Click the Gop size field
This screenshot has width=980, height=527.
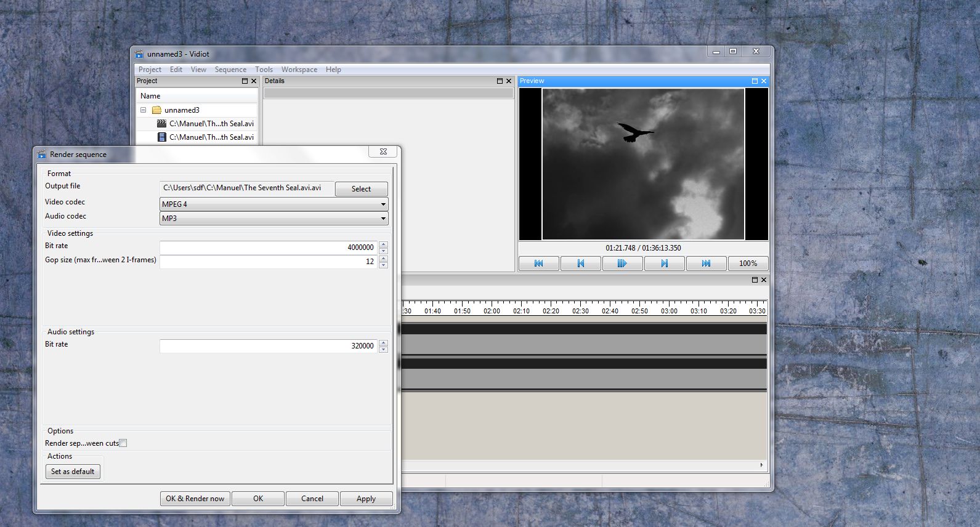pos(269,262)
